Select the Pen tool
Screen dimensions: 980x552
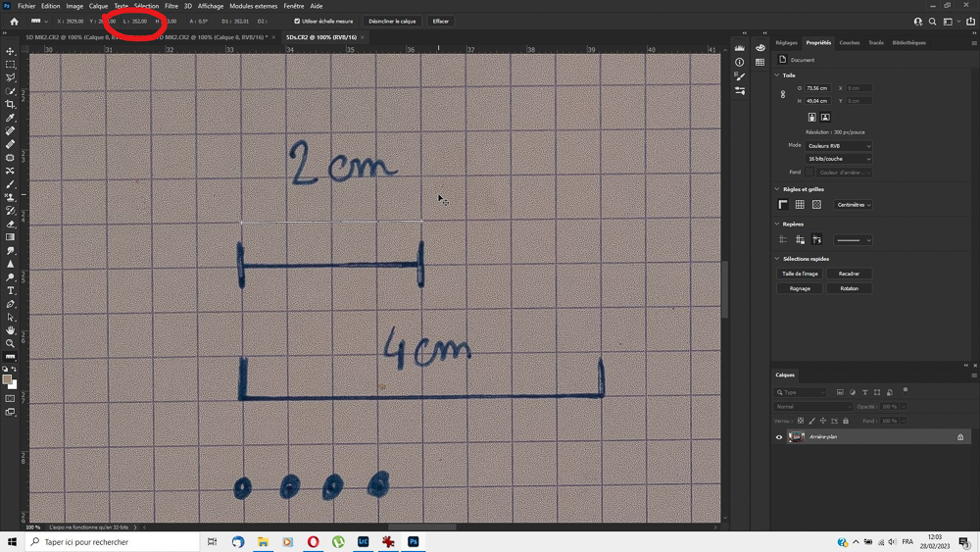(10, 304)
